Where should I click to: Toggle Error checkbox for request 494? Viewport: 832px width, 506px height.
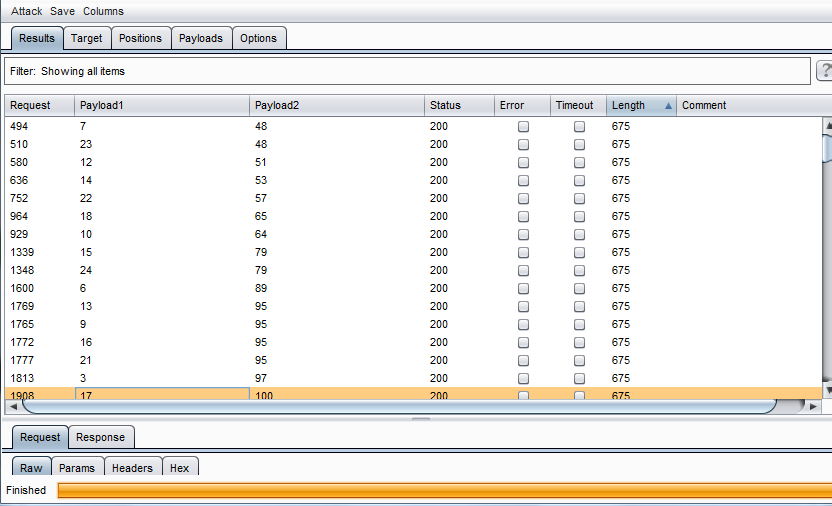(523, 126)
